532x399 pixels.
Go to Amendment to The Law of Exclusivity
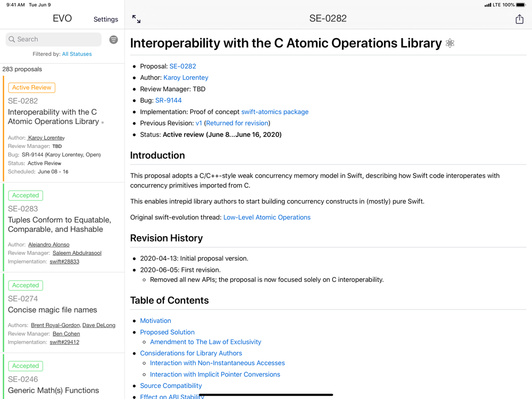(x=205, y=342)
